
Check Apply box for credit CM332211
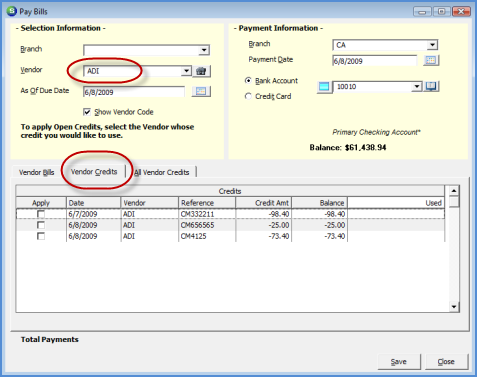pos(41,214)
